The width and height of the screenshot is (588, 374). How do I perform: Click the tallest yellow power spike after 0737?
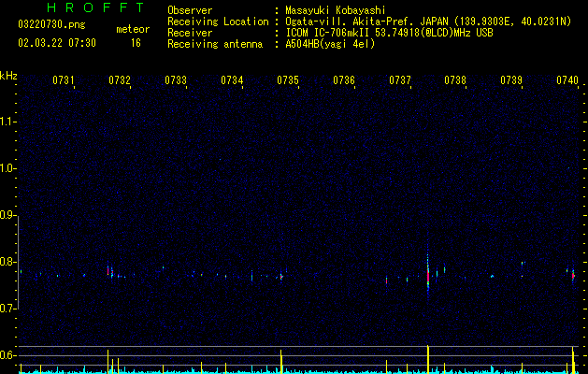tap(428, 359)
